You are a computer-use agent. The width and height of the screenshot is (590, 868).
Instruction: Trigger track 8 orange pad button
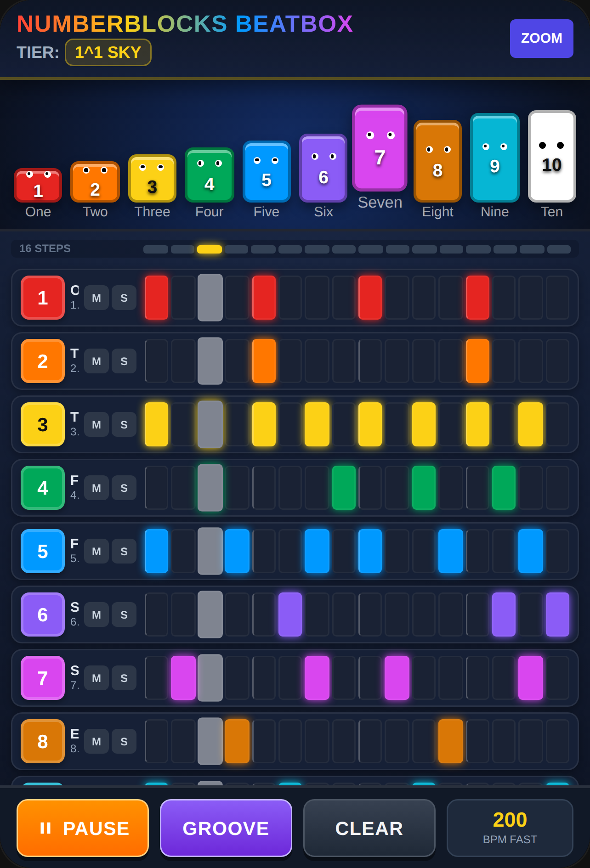pyautogui.click(x=43, y=741)
